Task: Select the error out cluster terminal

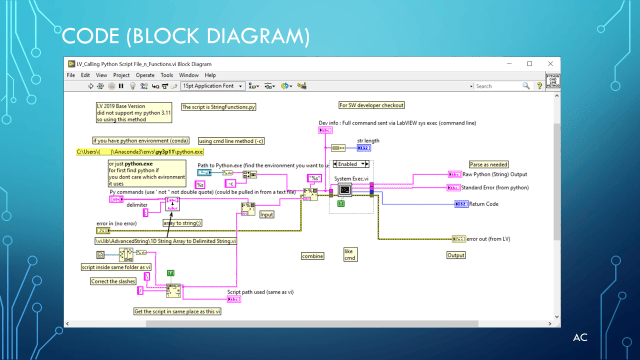Action: [x=459, y=239]
